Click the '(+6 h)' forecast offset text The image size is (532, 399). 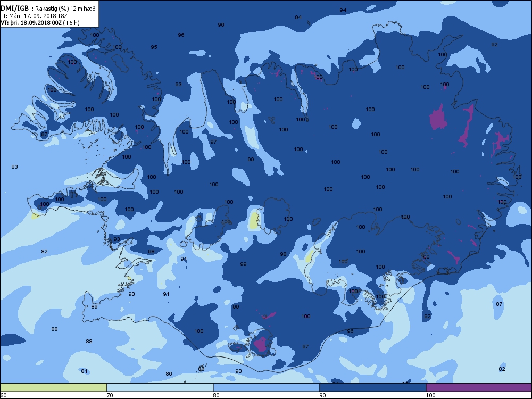tap(71, 23)
